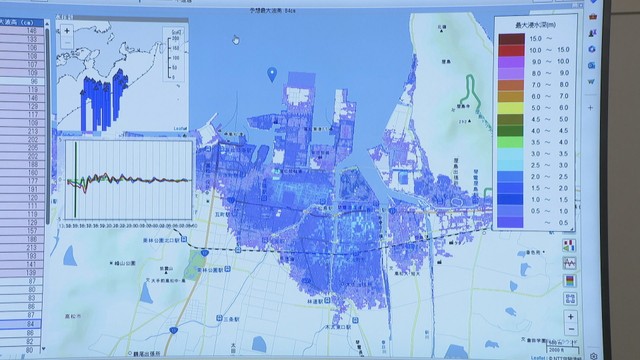640x360 pixels.
Task: Open the W-shaped icon in browser sidebar
Action: pos(591,82)
